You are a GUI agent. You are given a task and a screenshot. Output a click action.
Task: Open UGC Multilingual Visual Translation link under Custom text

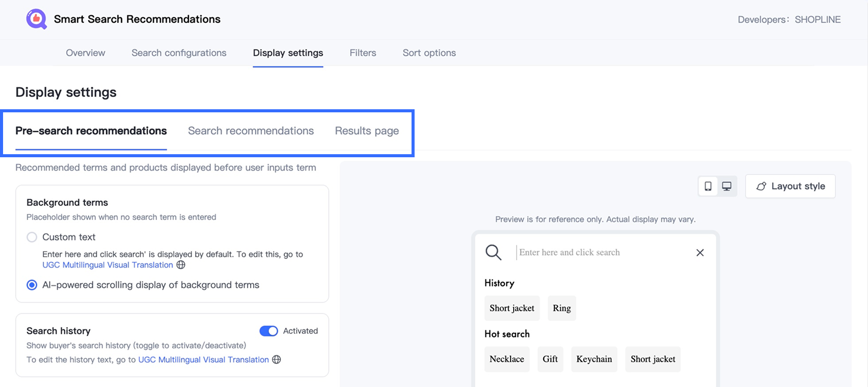108,265
